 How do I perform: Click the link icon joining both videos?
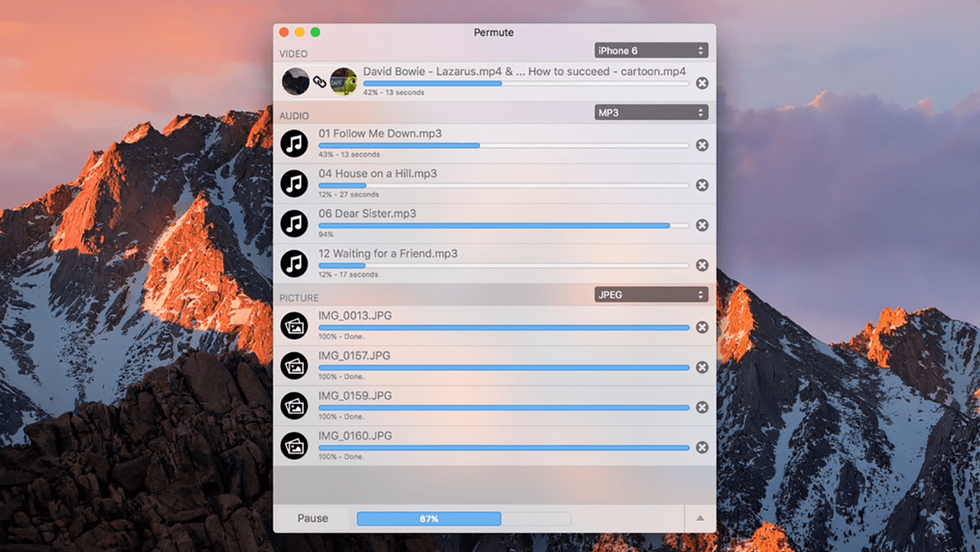(319, 82)
